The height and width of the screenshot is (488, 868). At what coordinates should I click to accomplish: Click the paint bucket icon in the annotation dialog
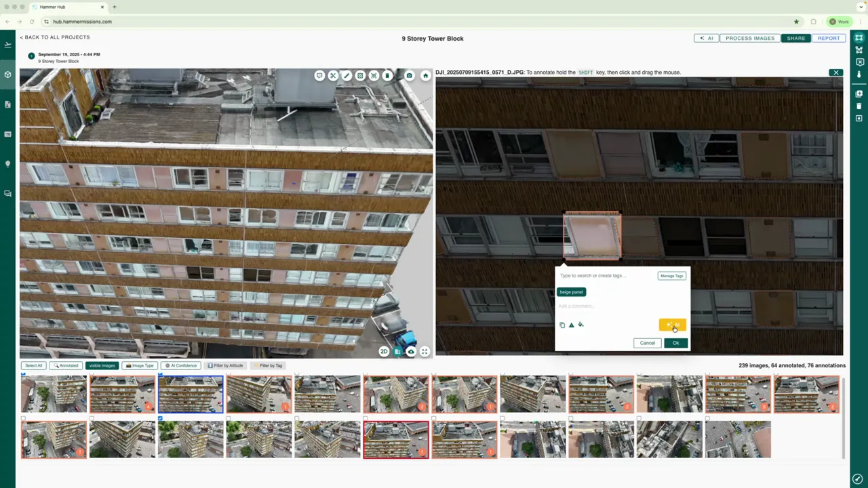pos(580,325)
